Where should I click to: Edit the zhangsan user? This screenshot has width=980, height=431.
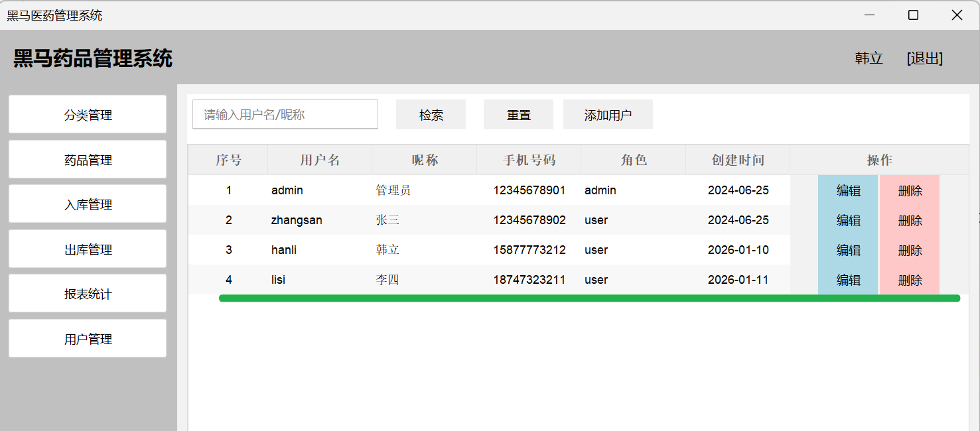pos(848,220)
